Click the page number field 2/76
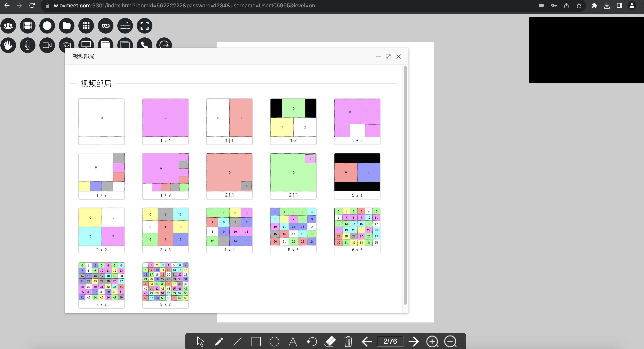This screenshot has height=349, width=644. pos(390,342)
